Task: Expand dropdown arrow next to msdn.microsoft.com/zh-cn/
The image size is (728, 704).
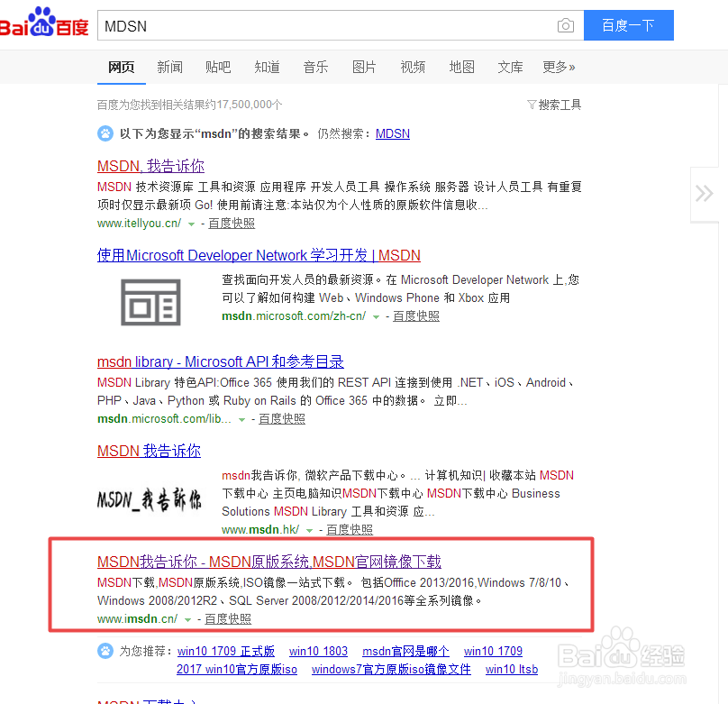Action: tap(376, 317)
